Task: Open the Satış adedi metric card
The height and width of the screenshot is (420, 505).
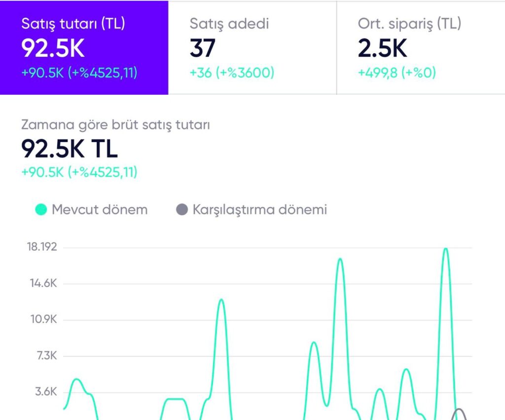Action: pos(252,48)
